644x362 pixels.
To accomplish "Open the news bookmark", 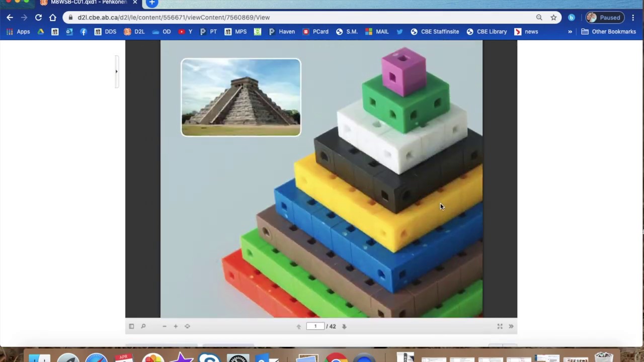I will click(x=526, y=32).
